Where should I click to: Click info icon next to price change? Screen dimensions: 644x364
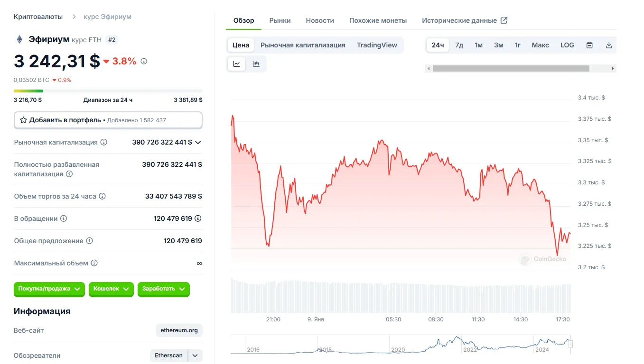coord(144,61)
